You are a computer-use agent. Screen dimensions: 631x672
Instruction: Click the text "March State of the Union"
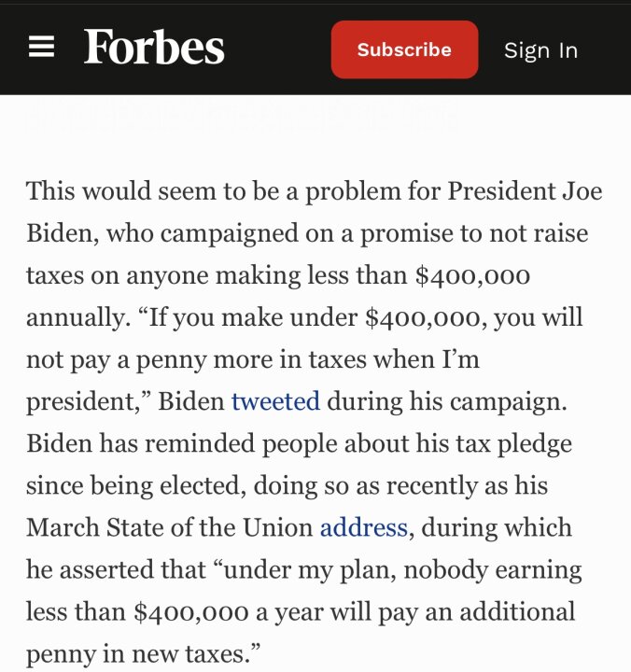click(170, 527)
